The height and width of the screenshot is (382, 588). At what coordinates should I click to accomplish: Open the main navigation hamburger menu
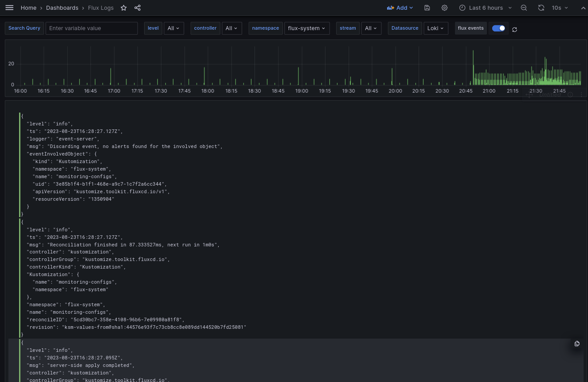(9, 8)
